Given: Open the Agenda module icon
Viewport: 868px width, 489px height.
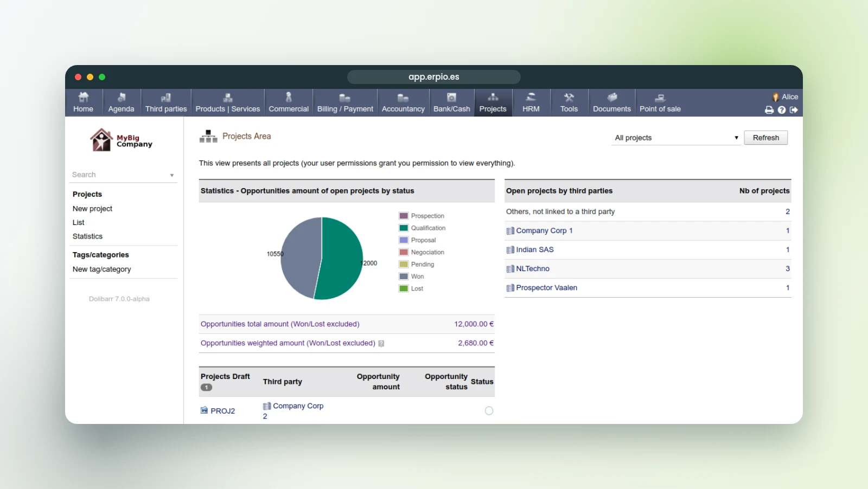Looking at the screenshot, I should [x=121, y=98].
